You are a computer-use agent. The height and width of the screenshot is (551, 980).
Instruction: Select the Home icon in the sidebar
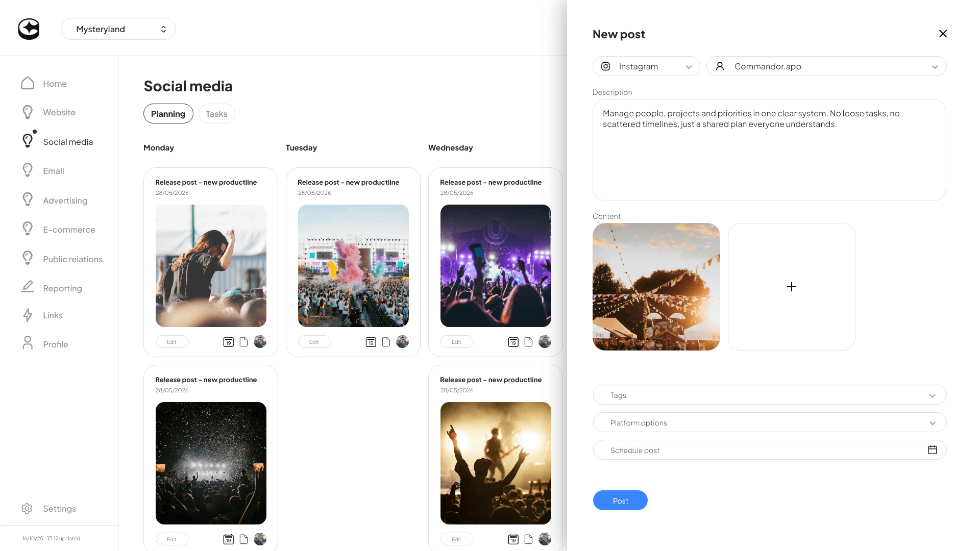(x=28, y=83)
